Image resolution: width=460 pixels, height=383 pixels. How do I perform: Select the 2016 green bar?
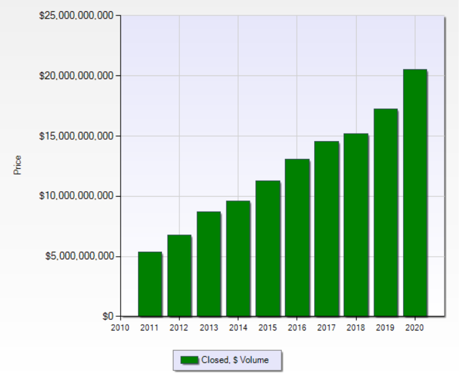pyautogui.click(x=297, y=238)
